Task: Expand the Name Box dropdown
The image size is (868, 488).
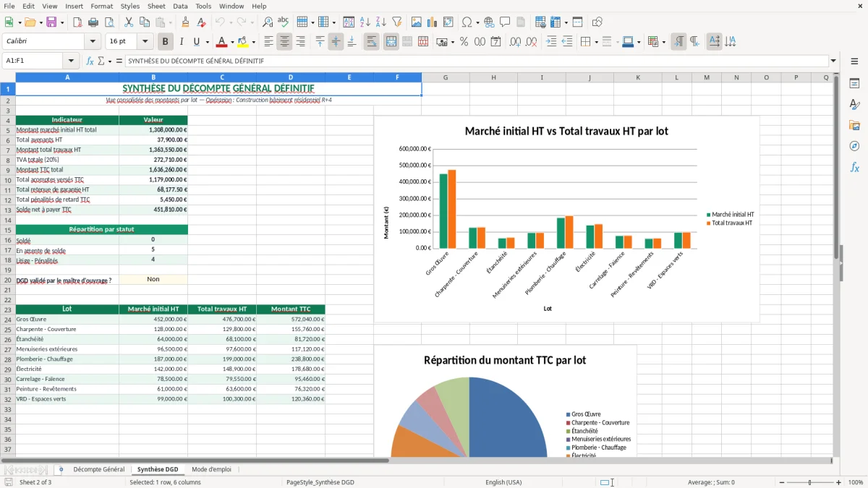Action: click(71, 61)
